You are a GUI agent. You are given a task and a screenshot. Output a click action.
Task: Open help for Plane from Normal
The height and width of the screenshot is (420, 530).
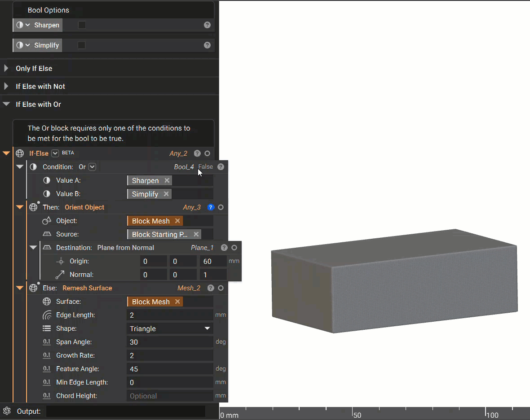pyautogui.click(x=224, y=248)
